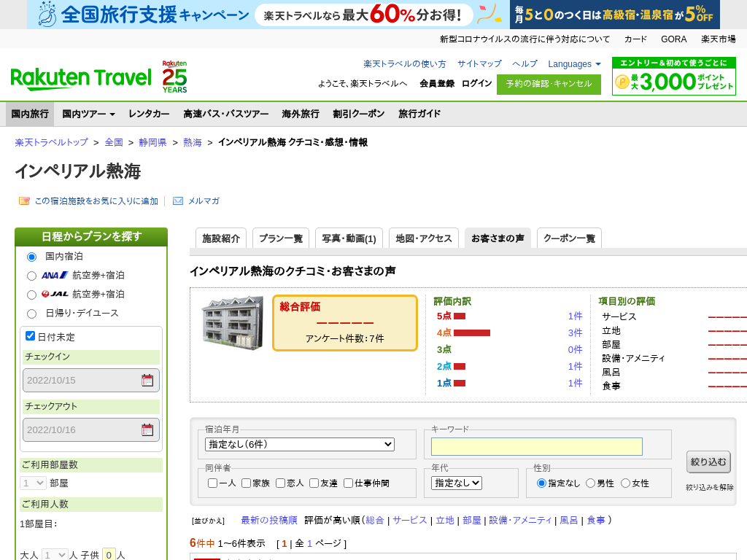The image size is (747, 560).
Task: Click the Rakuten 25 Years anniversary logo
Action: point(174,77)
